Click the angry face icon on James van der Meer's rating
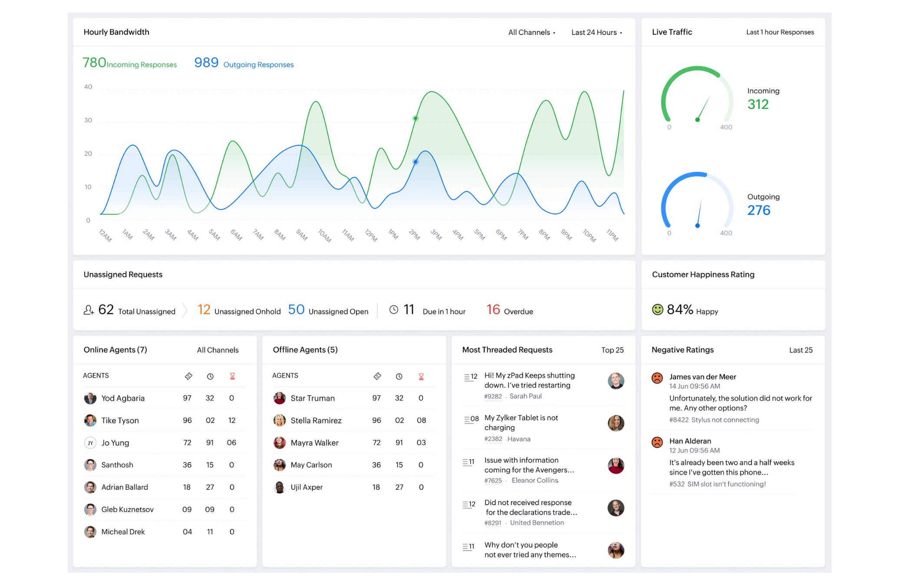The width and height of the screenshot is (924, 585). coord(657,377)
